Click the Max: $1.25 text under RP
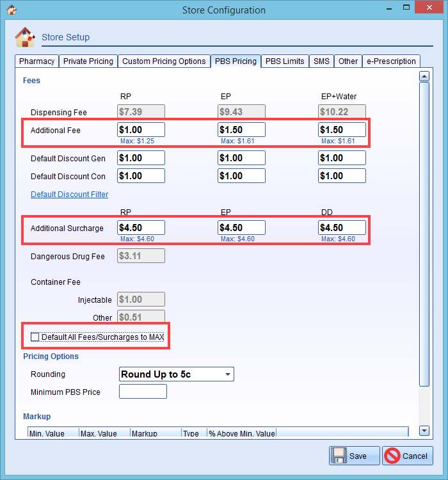The height and width of the screenshot is (480, 448). 137,141
